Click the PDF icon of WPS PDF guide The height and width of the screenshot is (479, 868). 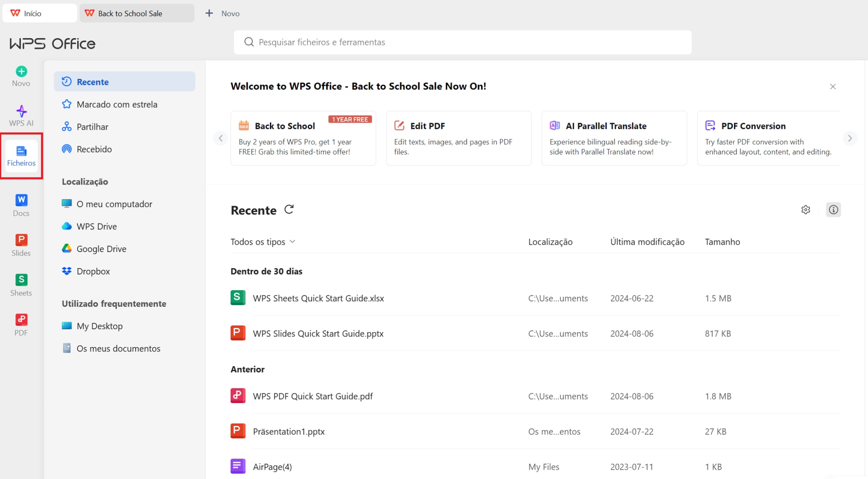tap(238, 396)
